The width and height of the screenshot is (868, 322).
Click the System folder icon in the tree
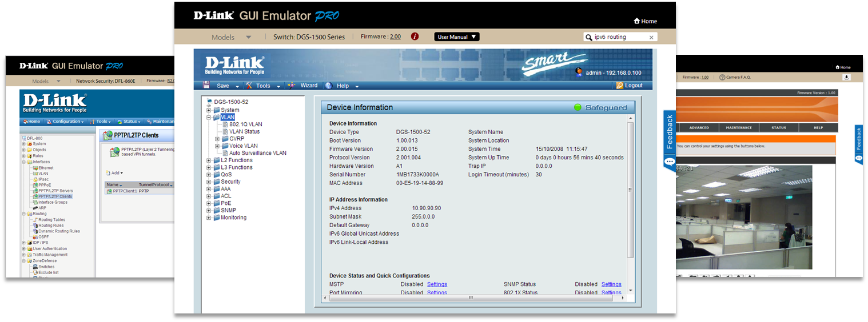pos(217,110)
